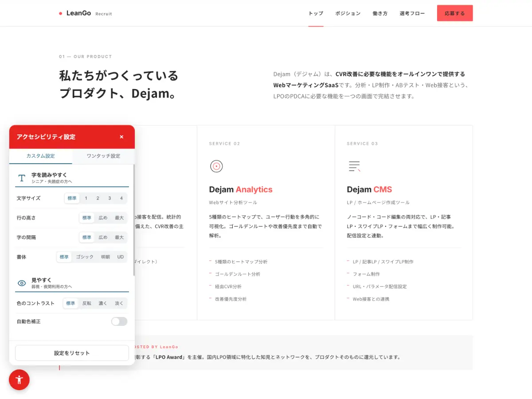Click LP / 記事LP / スワイプLP制作 item

(383, 262)
